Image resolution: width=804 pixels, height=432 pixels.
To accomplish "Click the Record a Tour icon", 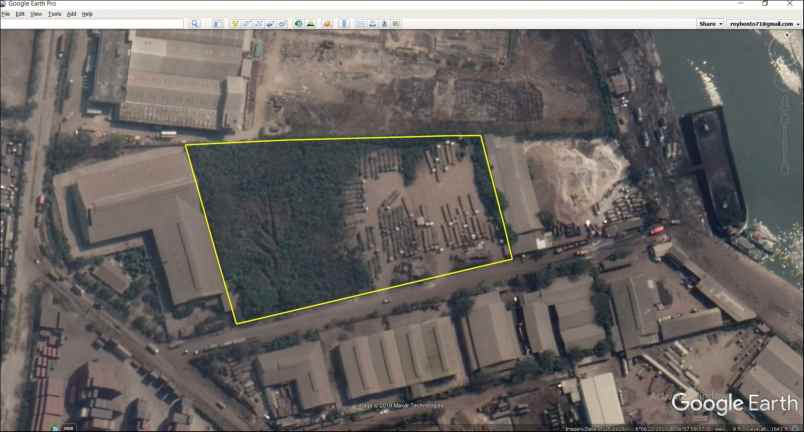I will (x=282, y=23).
